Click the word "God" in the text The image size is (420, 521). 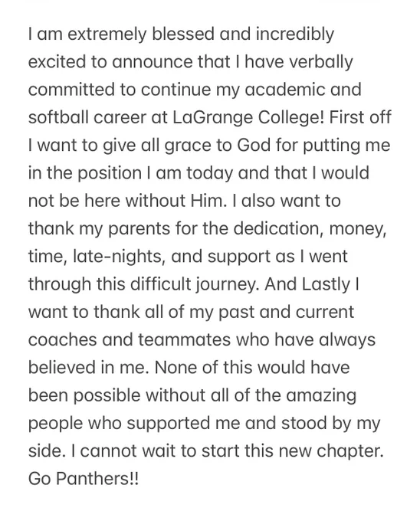click(x=254, y=146)
